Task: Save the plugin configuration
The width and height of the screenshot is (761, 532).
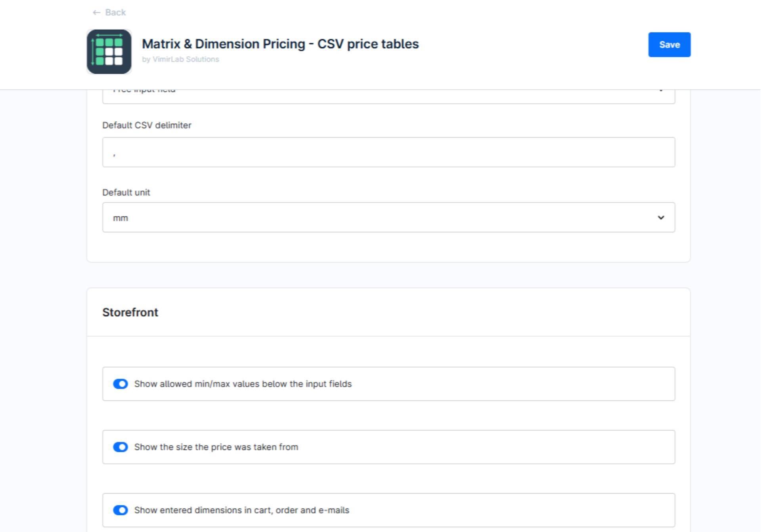Action: 669,45
